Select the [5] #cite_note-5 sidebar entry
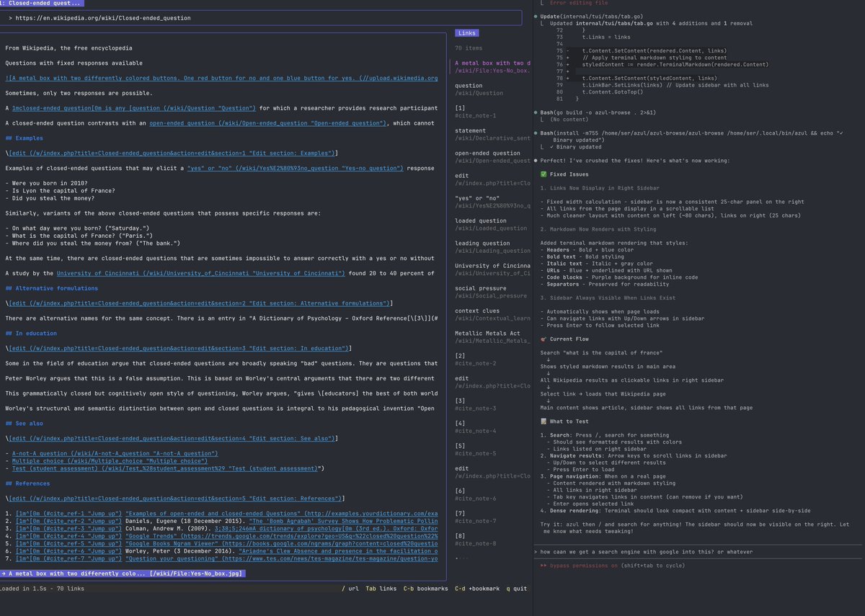The height and width of the screenshot is (616, 865). (475, 450)
